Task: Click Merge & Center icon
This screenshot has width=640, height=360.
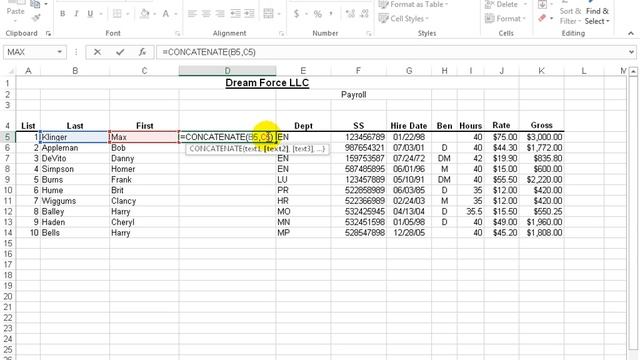Action: click(268, 14)
